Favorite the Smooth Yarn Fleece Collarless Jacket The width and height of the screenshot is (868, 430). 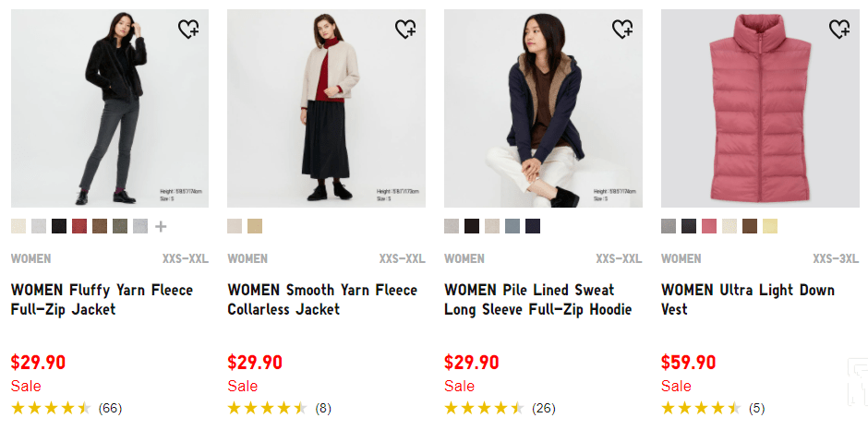pos(405,30)
